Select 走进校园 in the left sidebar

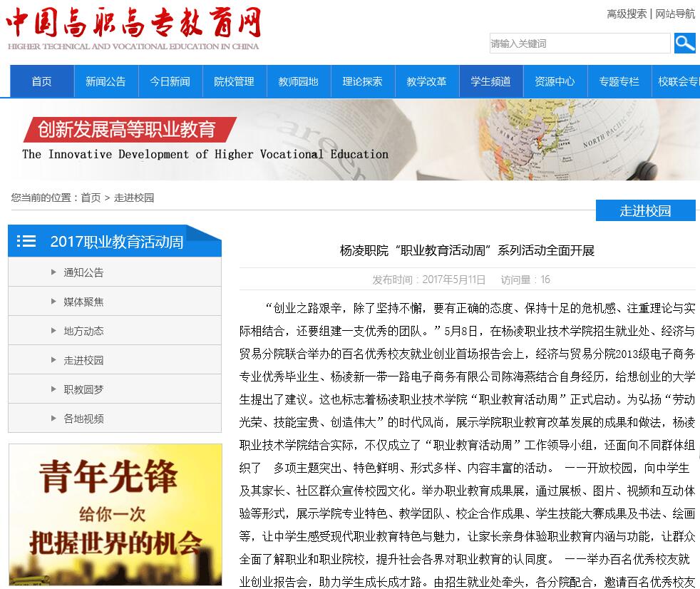[83, 360]
